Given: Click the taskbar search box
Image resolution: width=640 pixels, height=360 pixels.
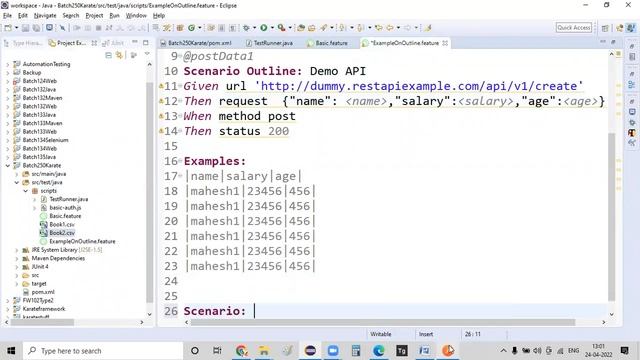Looking at the screenshot, I should click(x=103, y=351).
